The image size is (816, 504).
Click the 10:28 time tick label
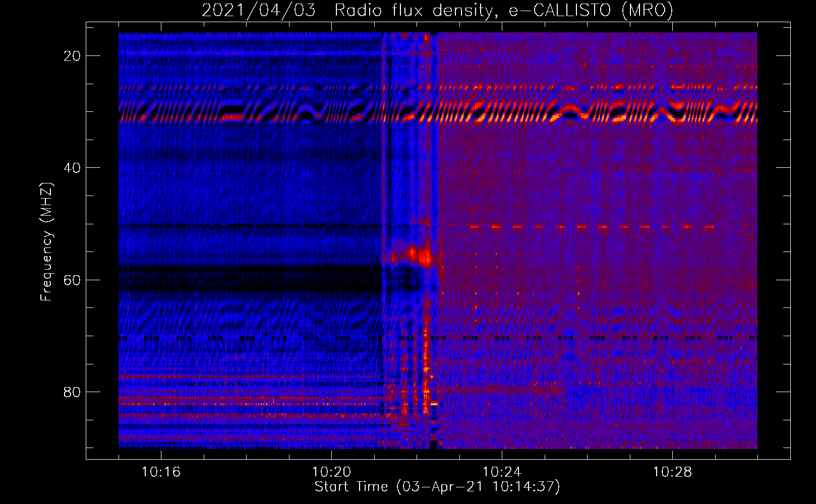[672, 472]
